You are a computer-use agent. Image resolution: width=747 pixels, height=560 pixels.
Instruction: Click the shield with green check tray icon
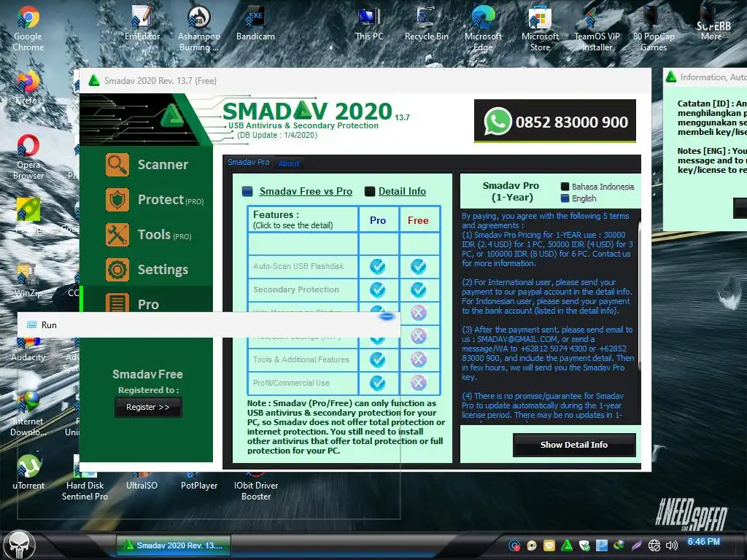(x=584, y=545)
